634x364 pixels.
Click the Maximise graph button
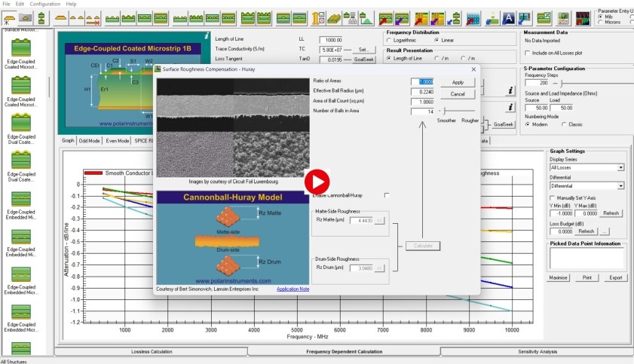coord(558,277)
